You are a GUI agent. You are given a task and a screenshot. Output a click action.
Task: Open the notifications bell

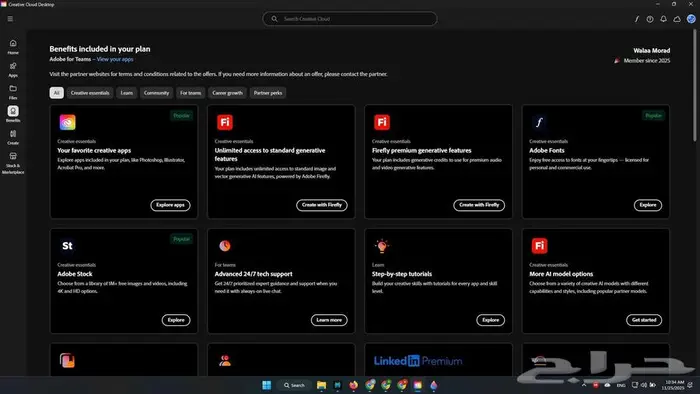(x=663, y=19)
